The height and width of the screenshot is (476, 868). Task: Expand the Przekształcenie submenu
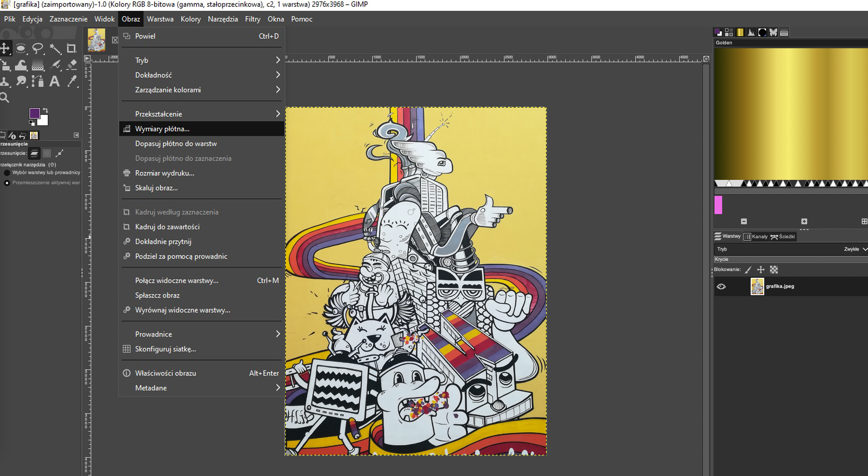202,114
